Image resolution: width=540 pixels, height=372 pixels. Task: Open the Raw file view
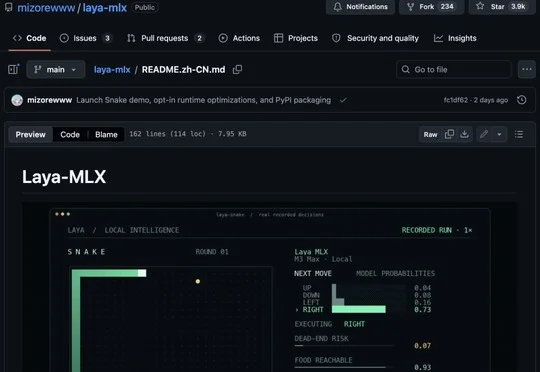[430, 135]
